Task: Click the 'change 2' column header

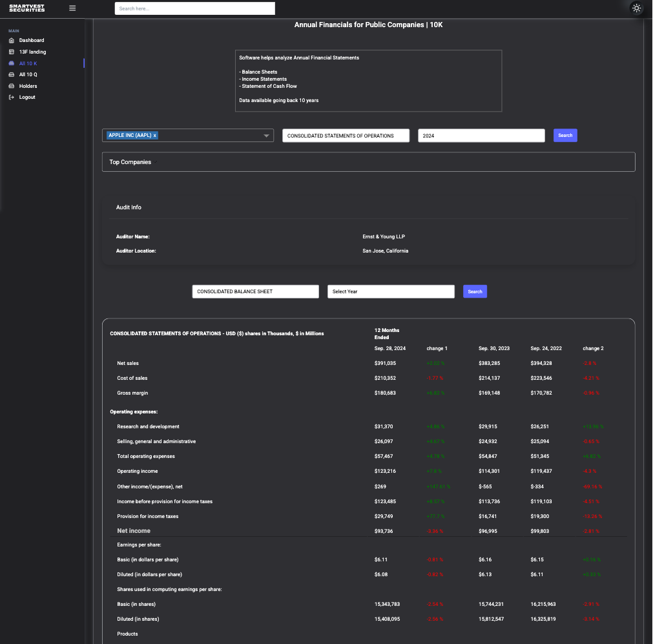Action: pyautogui.click(x=593, y=349)
